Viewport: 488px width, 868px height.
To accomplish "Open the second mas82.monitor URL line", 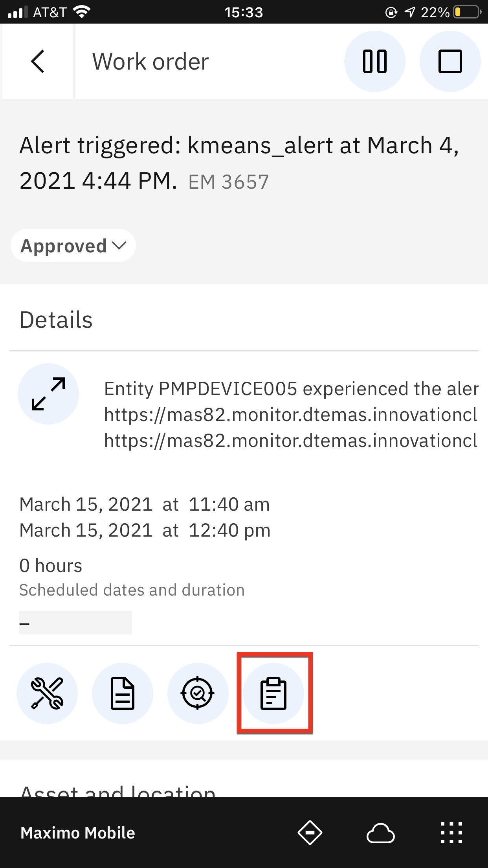I will click(291, 441).
